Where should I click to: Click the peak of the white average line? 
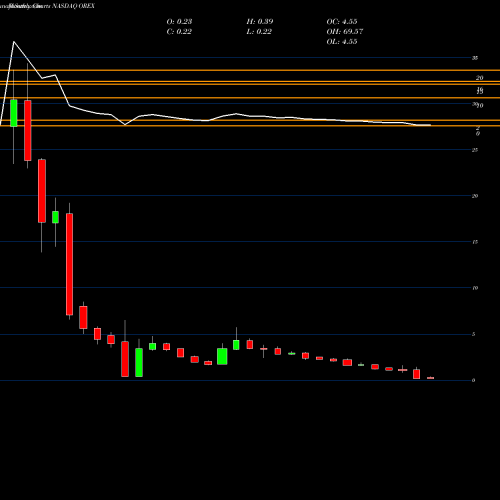14,42
